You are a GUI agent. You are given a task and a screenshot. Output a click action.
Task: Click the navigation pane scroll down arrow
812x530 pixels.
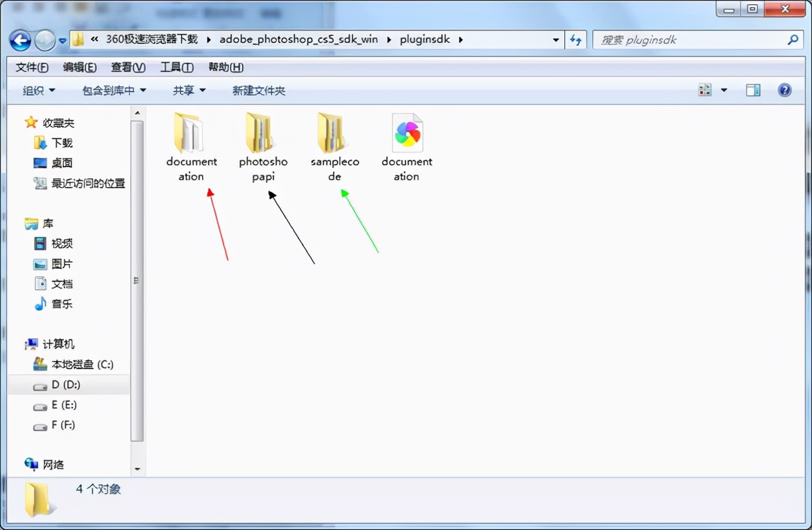(137, 469)
